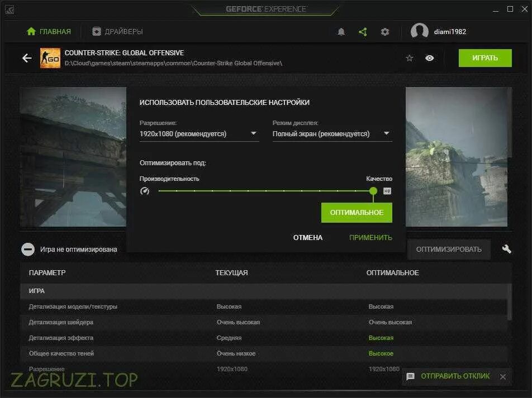Click the diami1982 username
This screenshot has width=532, height=398.
(450, 32)
